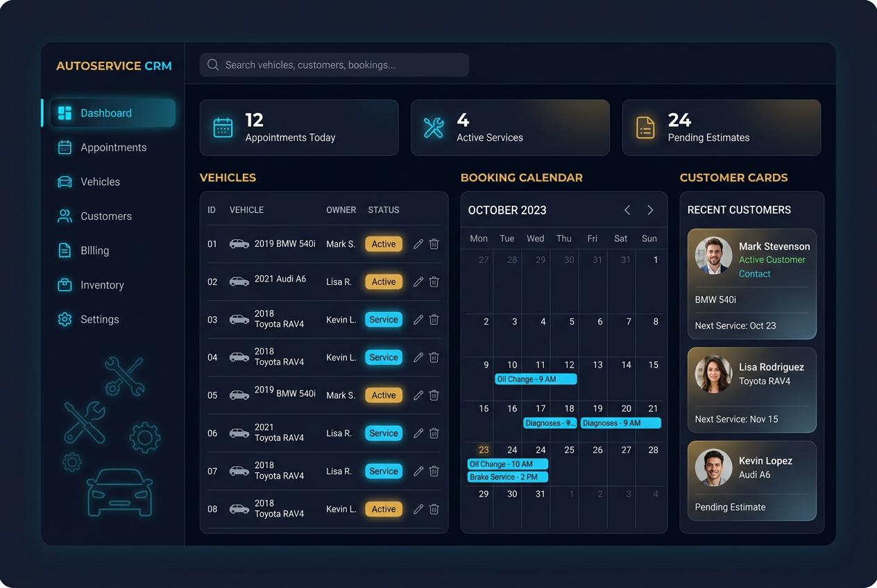Click 'Active Customer' label

click(772, 260)
